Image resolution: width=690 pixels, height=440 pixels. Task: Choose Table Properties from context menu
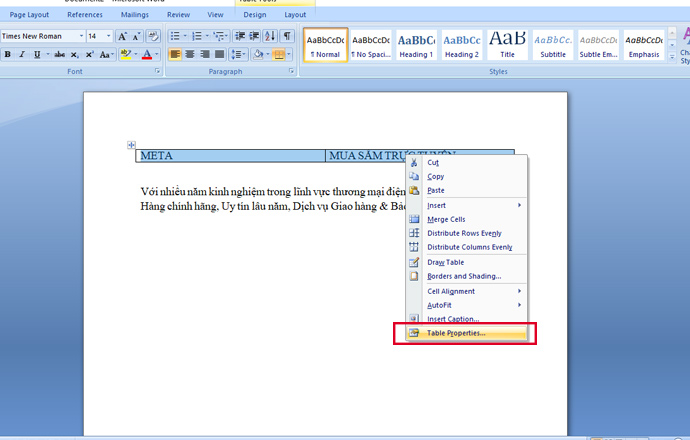[456, 333]
